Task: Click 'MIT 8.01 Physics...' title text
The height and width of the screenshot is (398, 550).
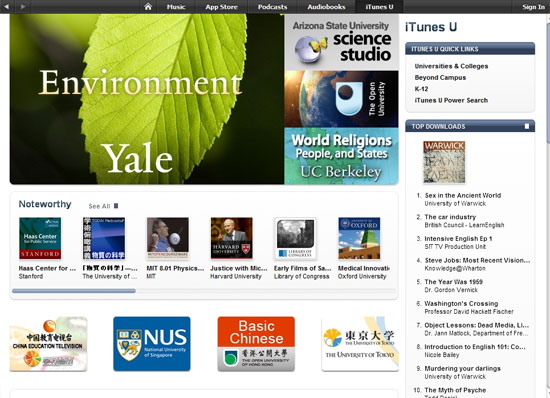Action: click(x=175, y=268)
